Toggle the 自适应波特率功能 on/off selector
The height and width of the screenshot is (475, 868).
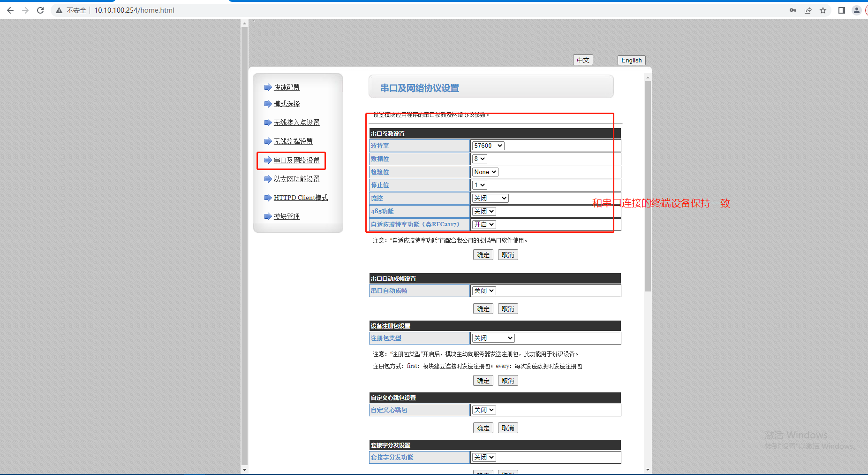tap(484, 225)
